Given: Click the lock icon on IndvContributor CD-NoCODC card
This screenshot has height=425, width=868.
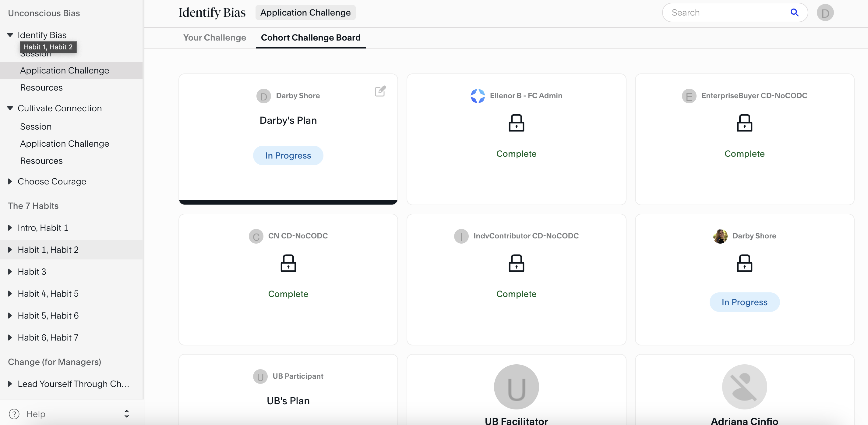Looking at the screenshot, I should (516, 263).
